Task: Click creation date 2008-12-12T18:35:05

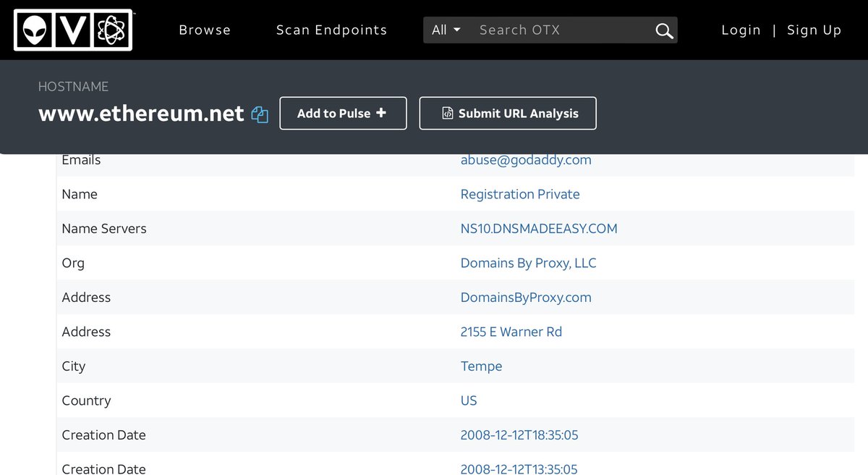Action: pyautogui.click(x=519, y=435)
